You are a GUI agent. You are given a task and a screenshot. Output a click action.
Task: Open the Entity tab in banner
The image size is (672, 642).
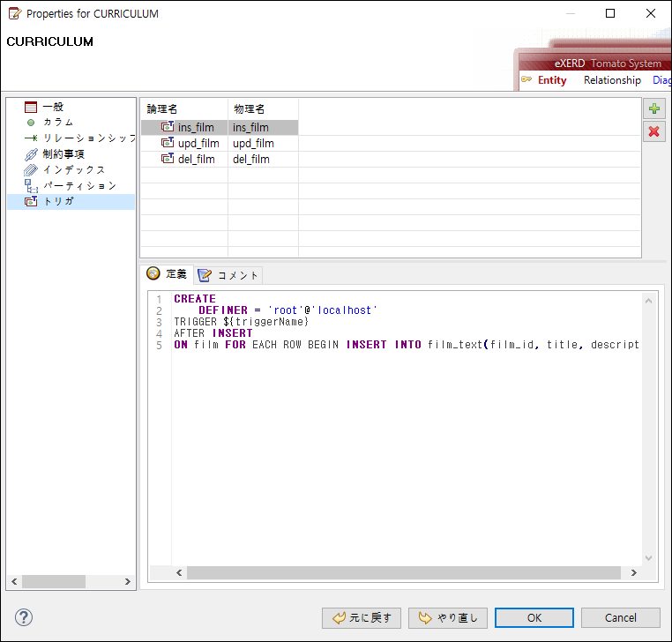pyautogui.click(x=552, y=80)
